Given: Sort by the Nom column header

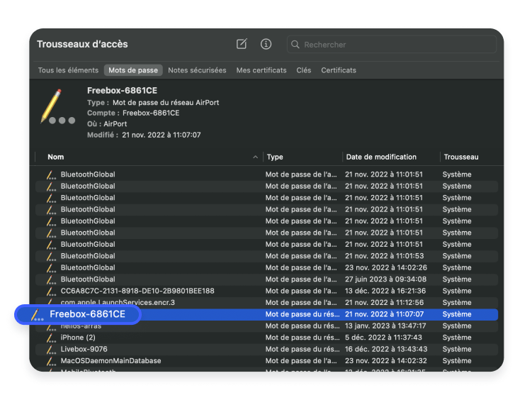Looking at the screenshot, I should pyautogui.click(x=56, y=157).
